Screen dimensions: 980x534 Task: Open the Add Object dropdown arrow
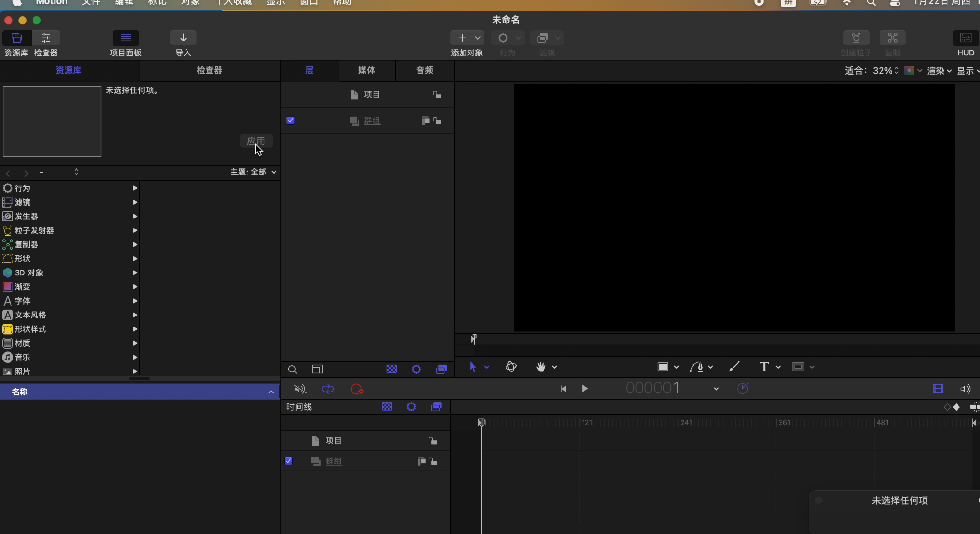[478, 38]
